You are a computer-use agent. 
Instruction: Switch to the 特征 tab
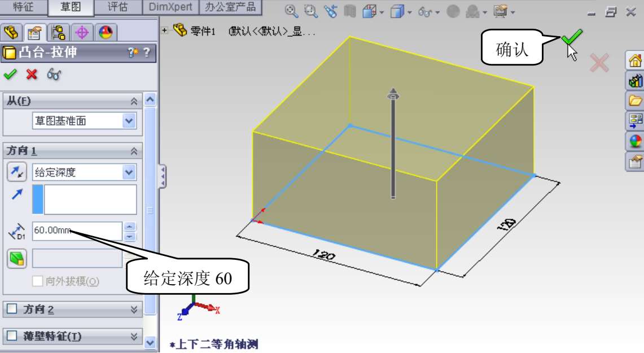pyautogui.click(x=23, y=7)
